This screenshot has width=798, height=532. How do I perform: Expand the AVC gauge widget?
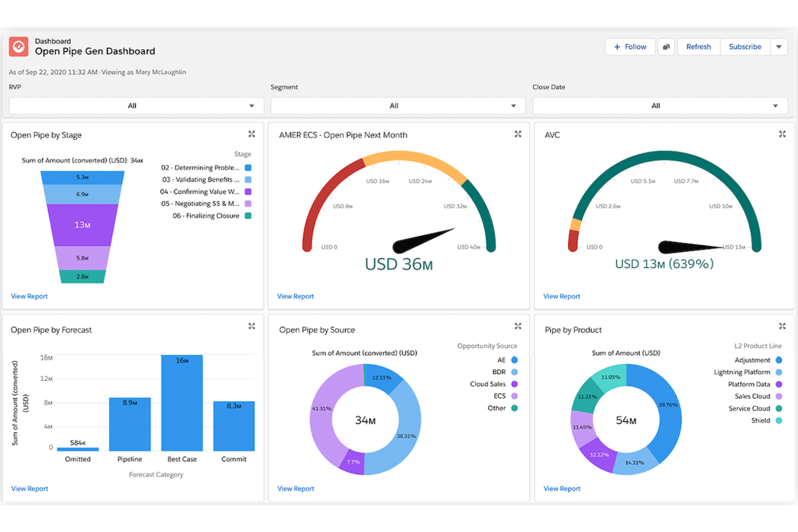point(782,134)
